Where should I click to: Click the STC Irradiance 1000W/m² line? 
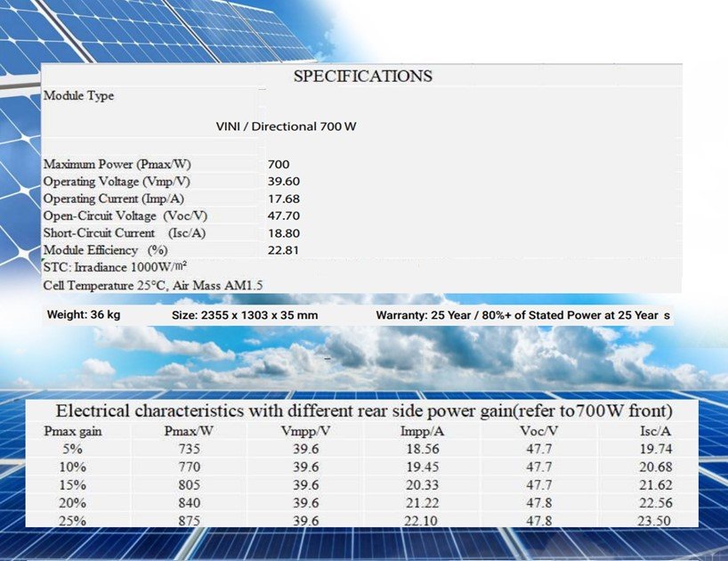[115, 267]
